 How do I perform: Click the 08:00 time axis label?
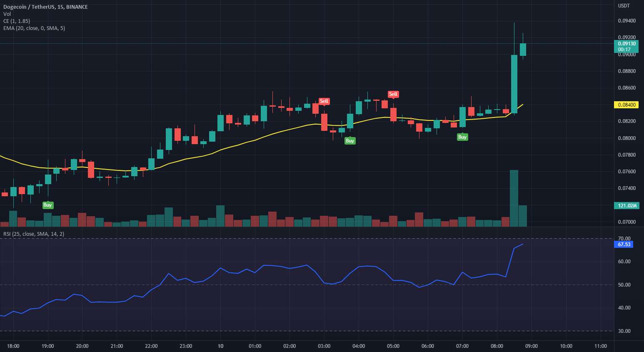click(x=497, y=346)
